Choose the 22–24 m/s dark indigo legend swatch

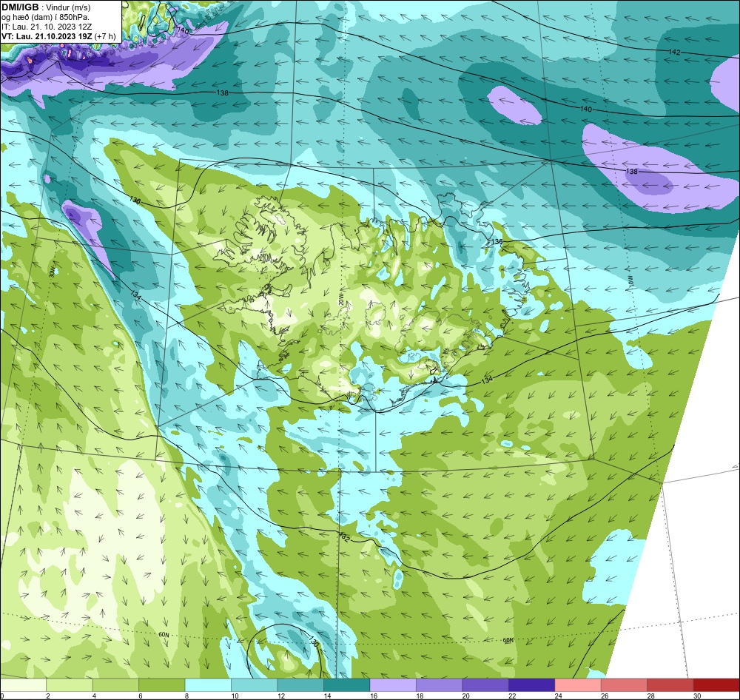point(532,685)
